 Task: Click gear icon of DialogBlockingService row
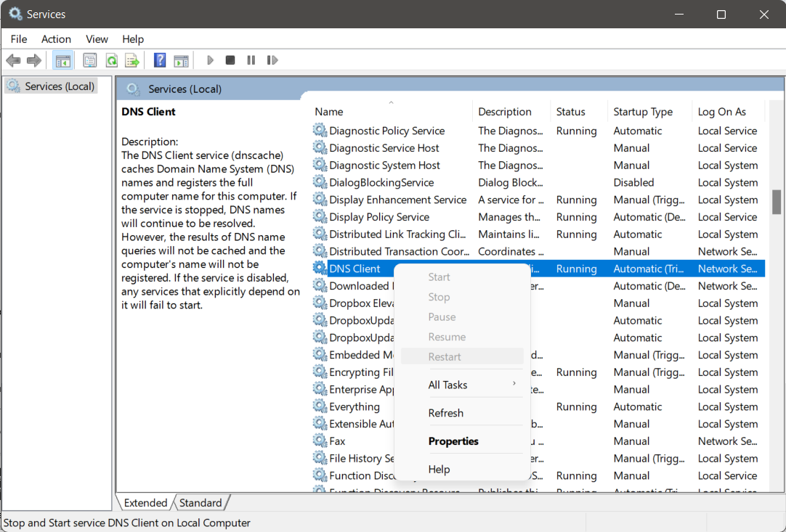pyautogui.click(x=320, y=182)
